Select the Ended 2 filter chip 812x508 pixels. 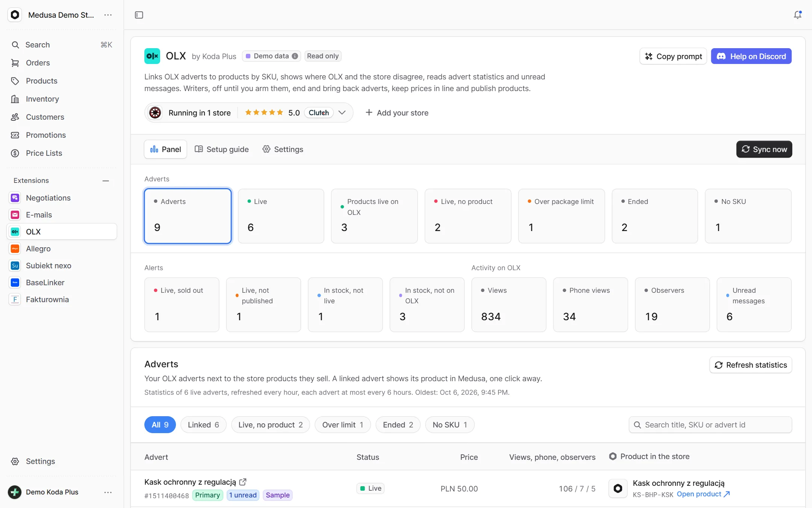click(x=398, y=425)
